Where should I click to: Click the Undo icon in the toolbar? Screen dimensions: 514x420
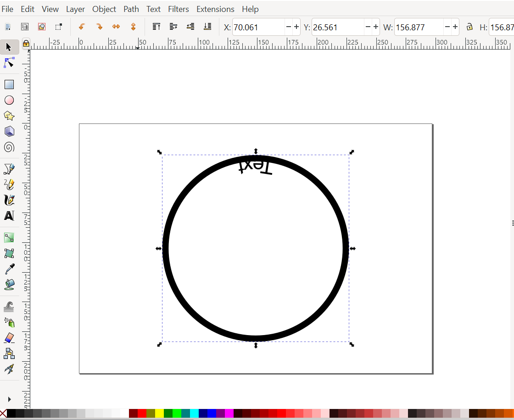pos(82,27)
